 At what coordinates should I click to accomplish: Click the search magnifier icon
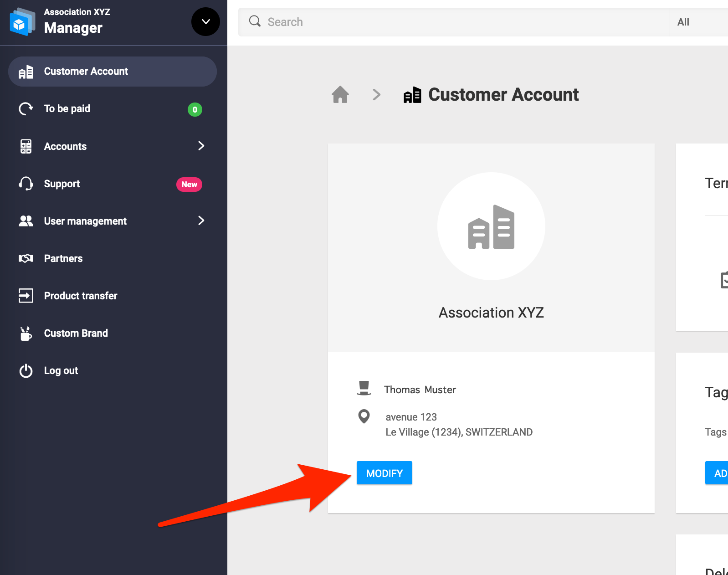tap(255, 21)
